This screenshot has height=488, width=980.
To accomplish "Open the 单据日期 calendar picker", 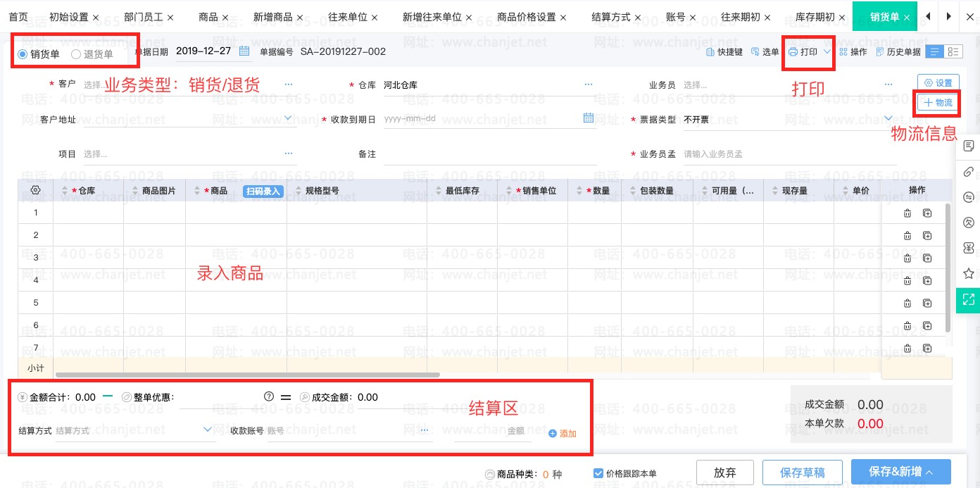I will (x=244, y=51).
